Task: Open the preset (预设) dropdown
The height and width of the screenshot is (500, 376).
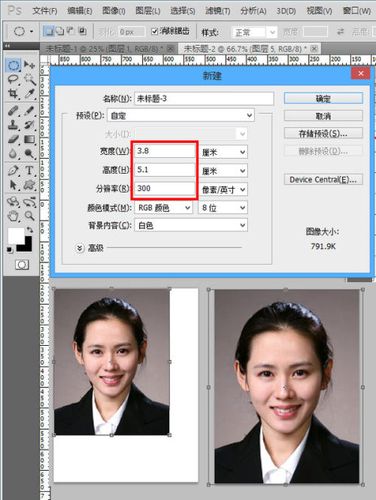Action: (181, 115)
